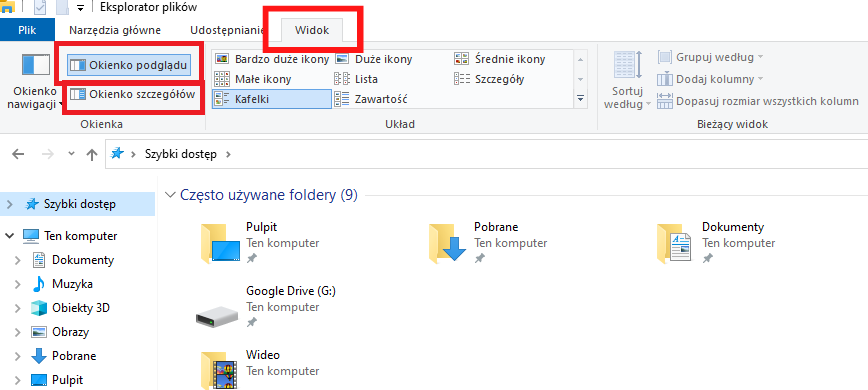The image size is (868, 390).
Task: Expand Obrazy tree node
Action: coord(18,332)
